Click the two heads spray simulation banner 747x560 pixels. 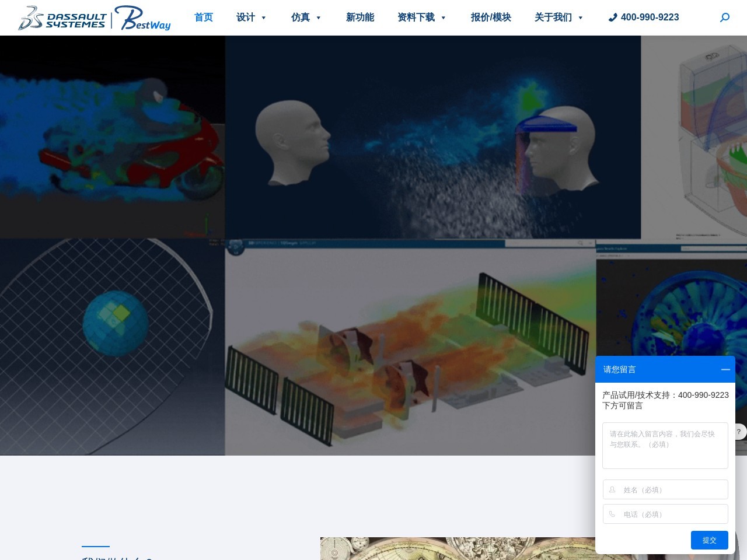click(x=432, y=137)
